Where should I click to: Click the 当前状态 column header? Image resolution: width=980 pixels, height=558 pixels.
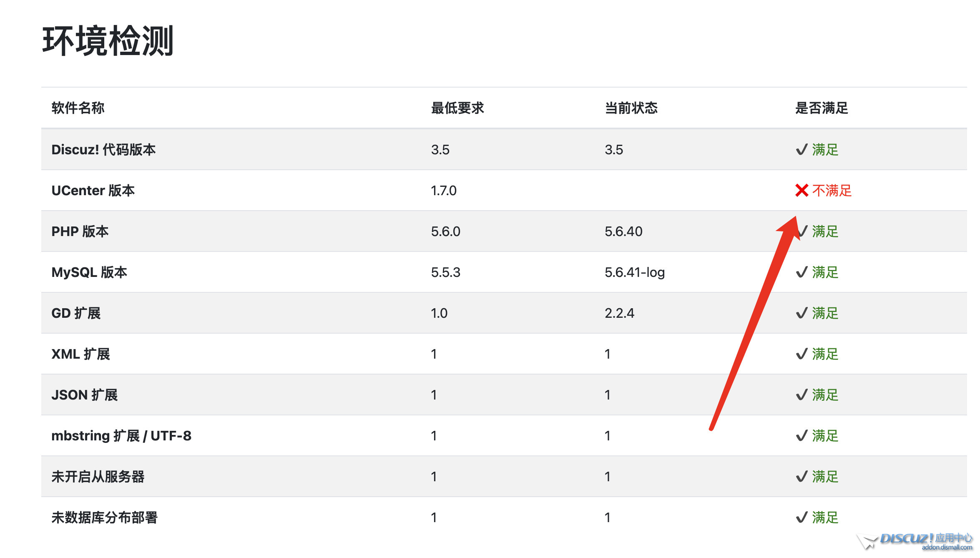coord(631,108)
